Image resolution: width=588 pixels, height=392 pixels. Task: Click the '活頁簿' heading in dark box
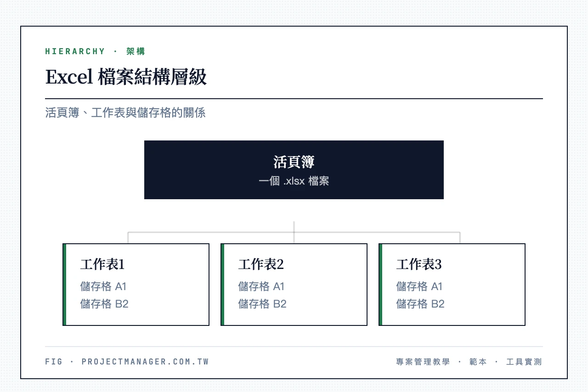coord(294,162)
